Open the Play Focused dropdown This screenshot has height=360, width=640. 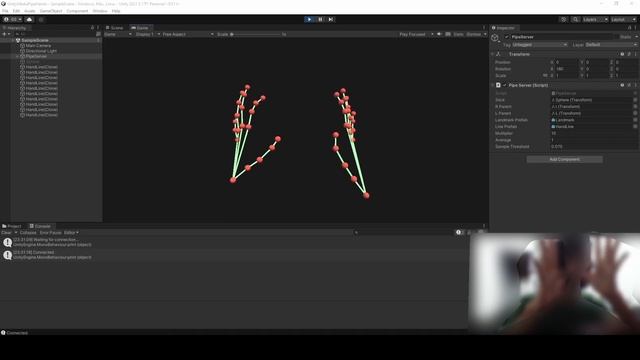[x=416, y=34]
